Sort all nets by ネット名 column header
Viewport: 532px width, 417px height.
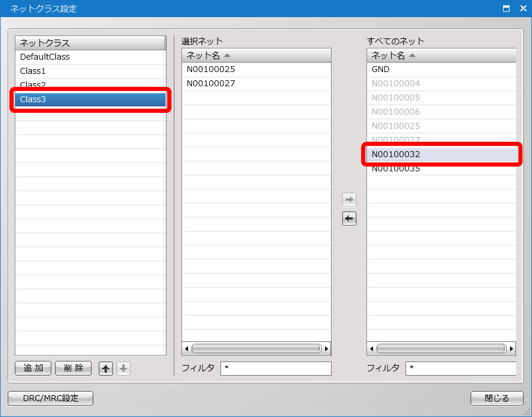click(x=441, y=56)
